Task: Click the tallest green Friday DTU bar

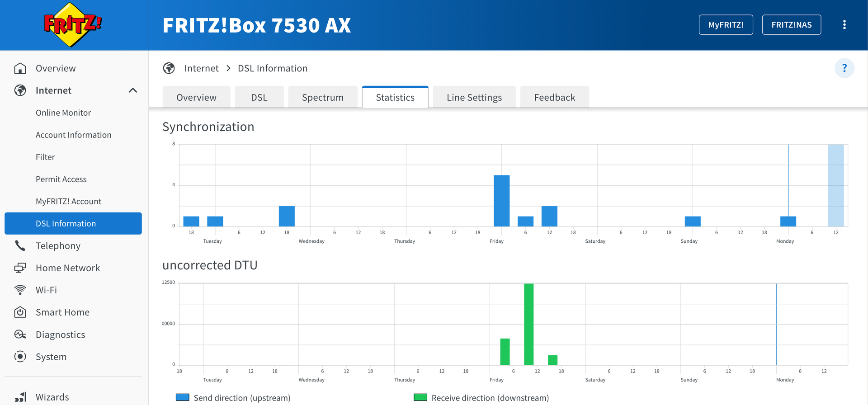Action: click(528, 324)
